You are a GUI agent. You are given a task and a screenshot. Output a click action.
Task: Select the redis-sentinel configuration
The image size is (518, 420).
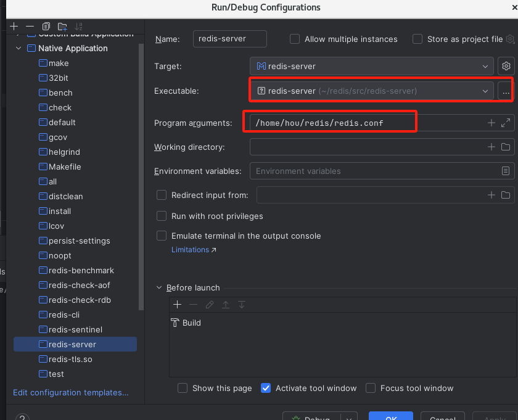(x=75, y=329)
